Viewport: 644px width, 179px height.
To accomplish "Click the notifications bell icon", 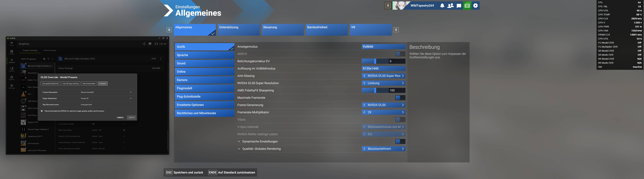I will click(442, 6).
